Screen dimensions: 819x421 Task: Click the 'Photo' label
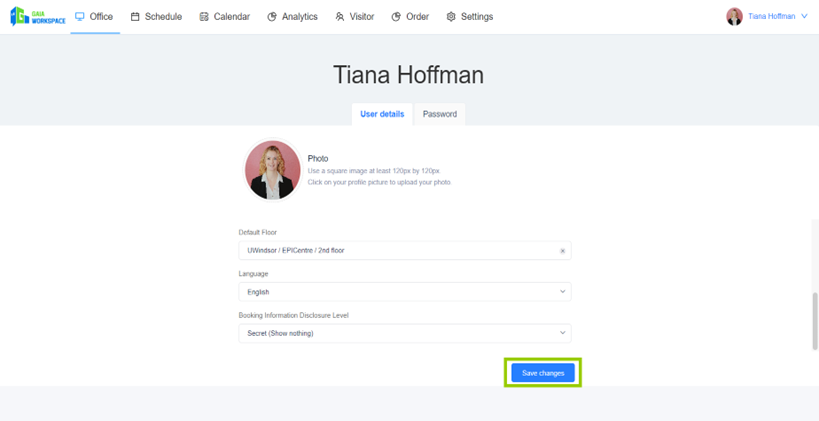pyautogui.click(x=318, y=159)
